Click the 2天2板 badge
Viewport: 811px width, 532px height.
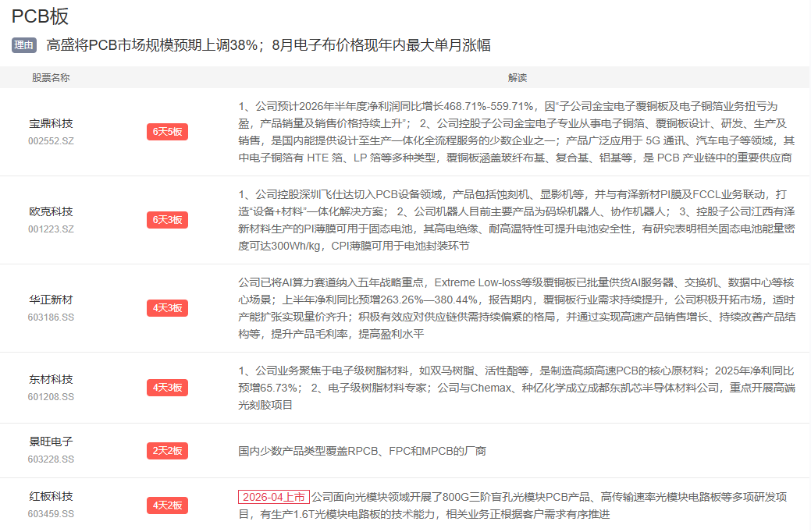(167, 451)
